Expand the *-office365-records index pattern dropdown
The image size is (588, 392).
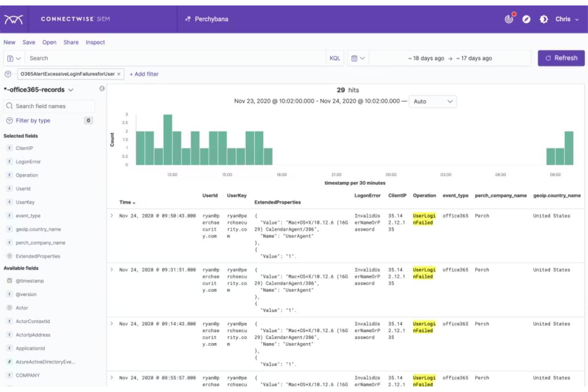click(x=71, y=90)
